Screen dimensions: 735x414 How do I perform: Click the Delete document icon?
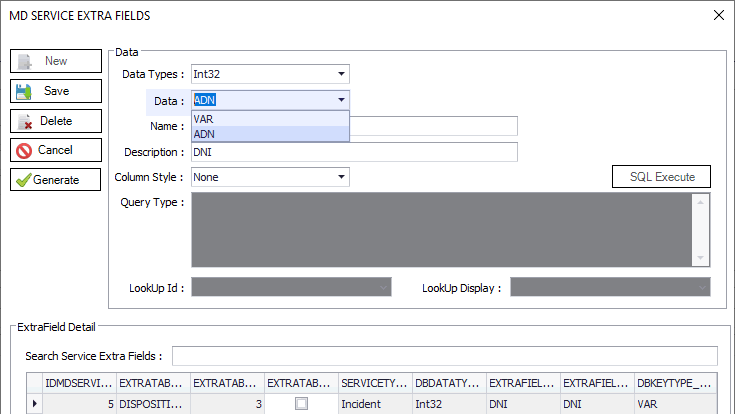[x=25, y=121]
